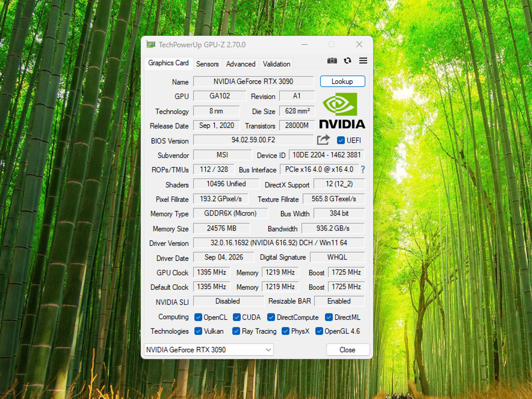Click the Driver Version field

(279, 243)
